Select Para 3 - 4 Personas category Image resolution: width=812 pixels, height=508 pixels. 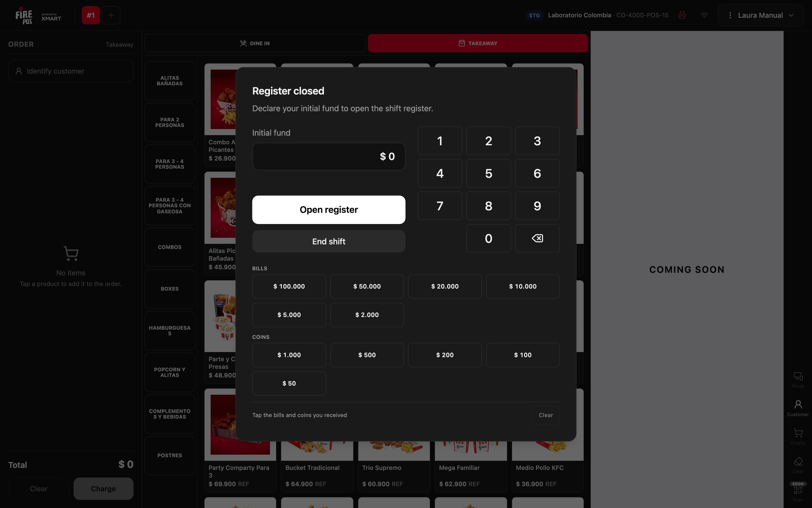pos(170,164)
